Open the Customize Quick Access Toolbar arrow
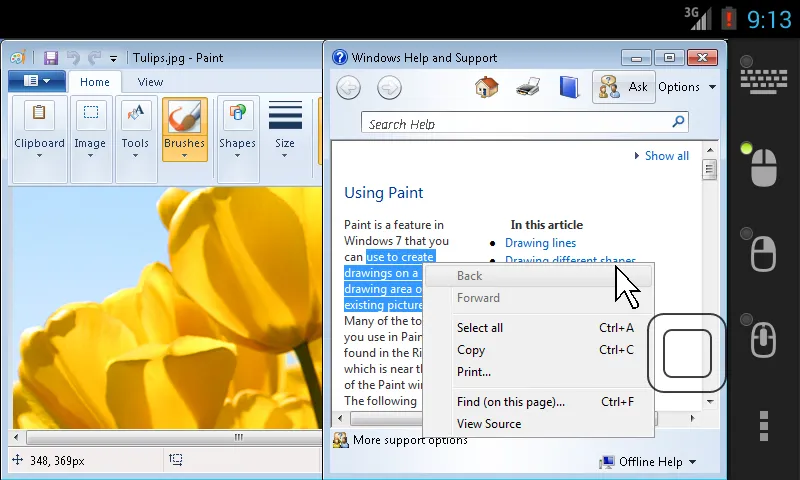Image resolution: width=800 pixels, height=480 pixels. pyautogui.click(x=113, y=59)
